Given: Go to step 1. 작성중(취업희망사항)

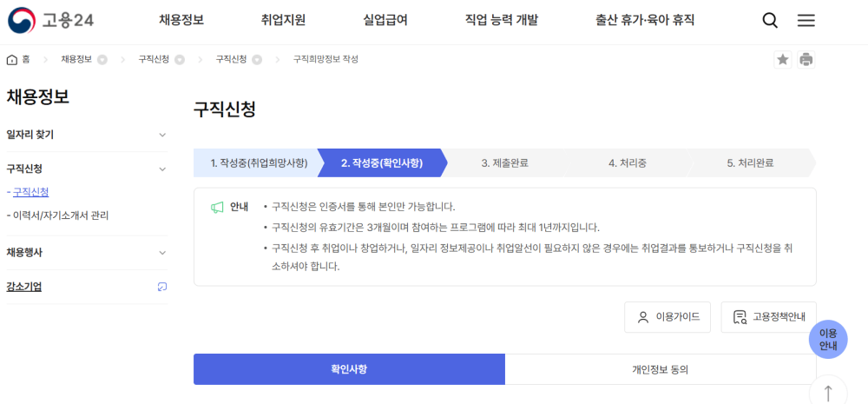Looking at the screenshot, I should pos(259,163).
